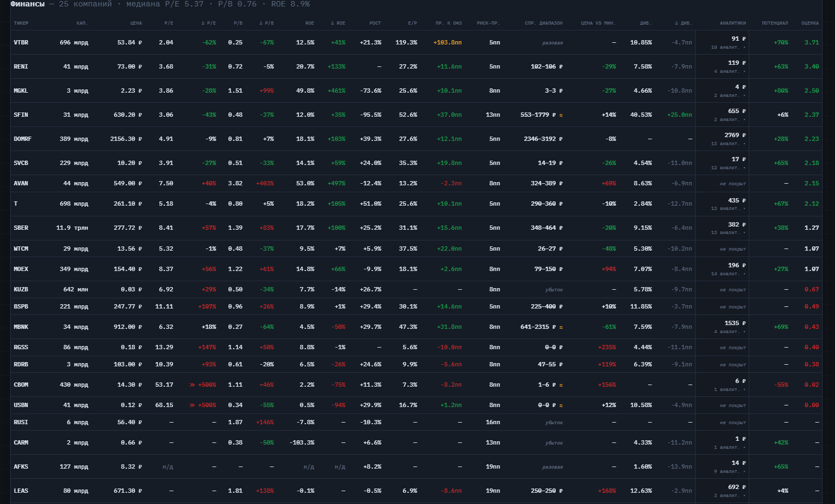835x504 pixels.
Task: Click the KUZB ticker
Action: [x=21, y=290]
